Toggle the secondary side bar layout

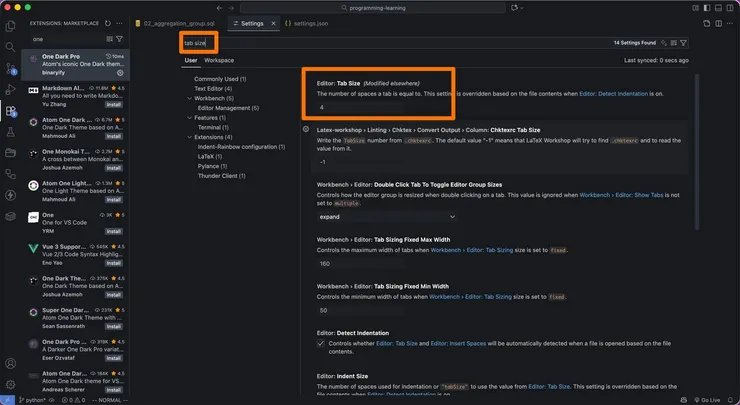click(730, 8)
